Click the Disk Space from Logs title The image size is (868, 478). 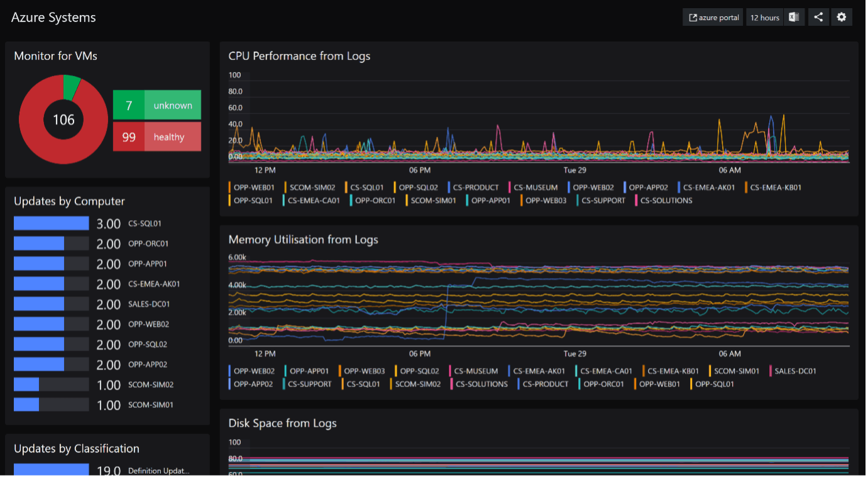tap(282, 423)
